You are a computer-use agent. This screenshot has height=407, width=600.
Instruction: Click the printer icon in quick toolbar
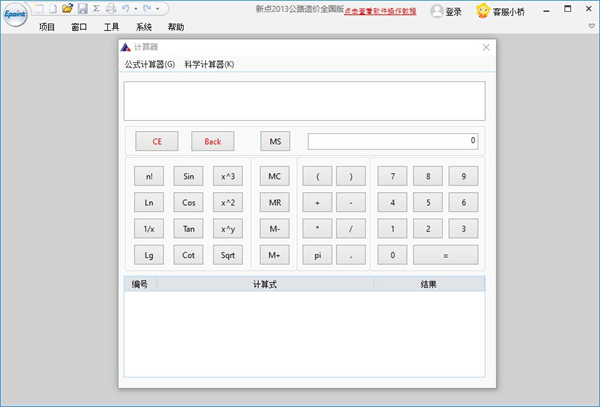(x=111, y=8)
